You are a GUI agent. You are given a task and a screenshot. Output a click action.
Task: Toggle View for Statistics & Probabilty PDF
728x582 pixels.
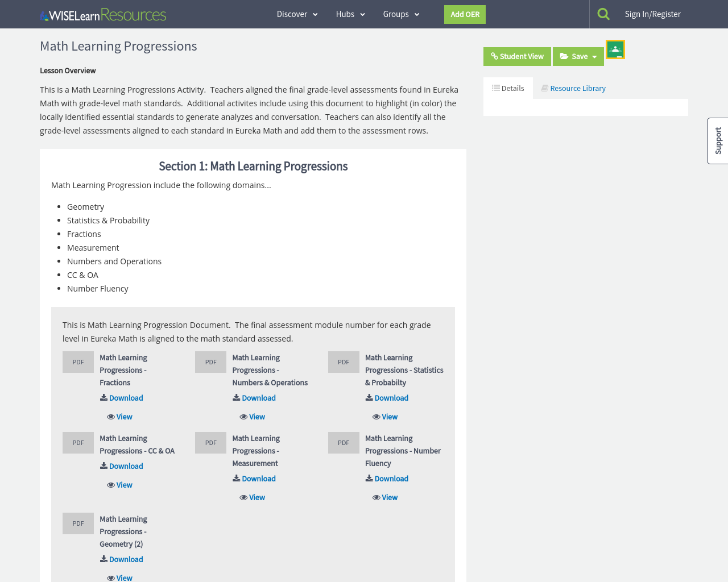coord(384,416)
